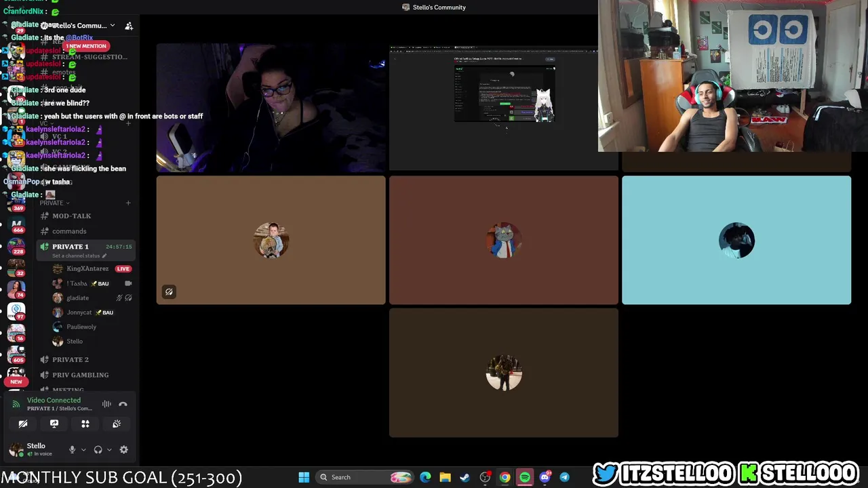868x488 pixels.
Task: Open server with 74 notifications badge
Action: pyautogui.click(x=16, y=289)
